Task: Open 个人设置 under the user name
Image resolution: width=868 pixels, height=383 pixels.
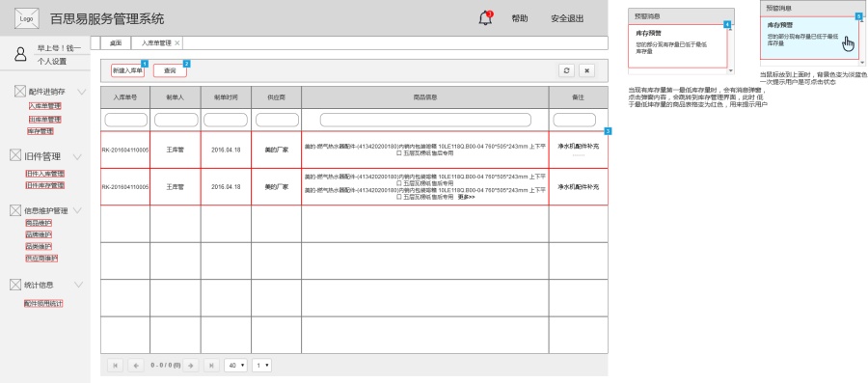Action: click(52, 62)
